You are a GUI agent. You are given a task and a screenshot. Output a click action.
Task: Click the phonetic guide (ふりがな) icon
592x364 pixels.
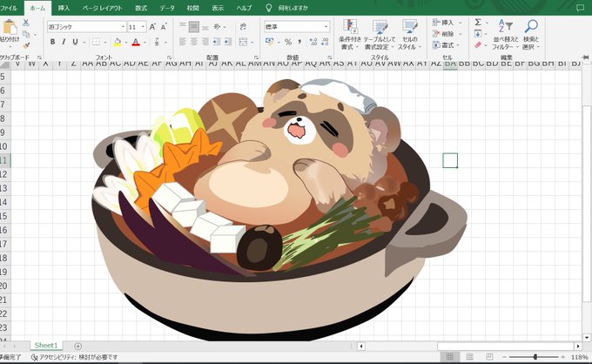(157, 42)
